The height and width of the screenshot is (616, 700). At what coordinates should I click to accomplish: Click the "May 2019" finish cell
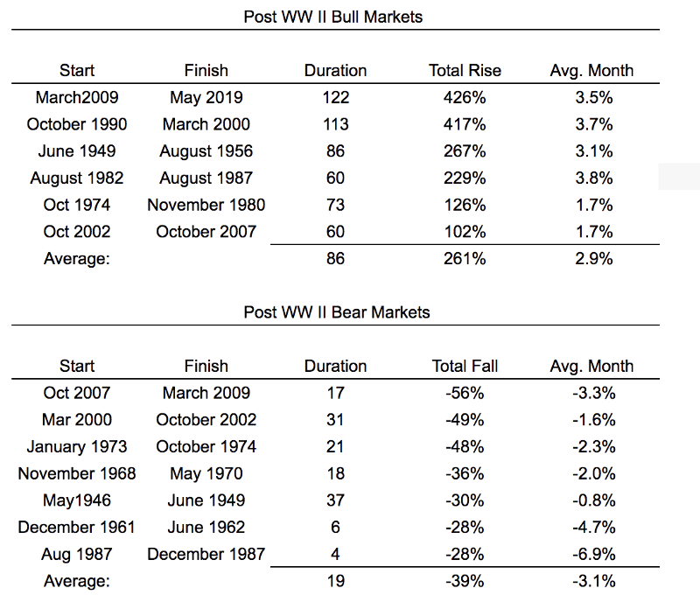click(x=206, y=97)
